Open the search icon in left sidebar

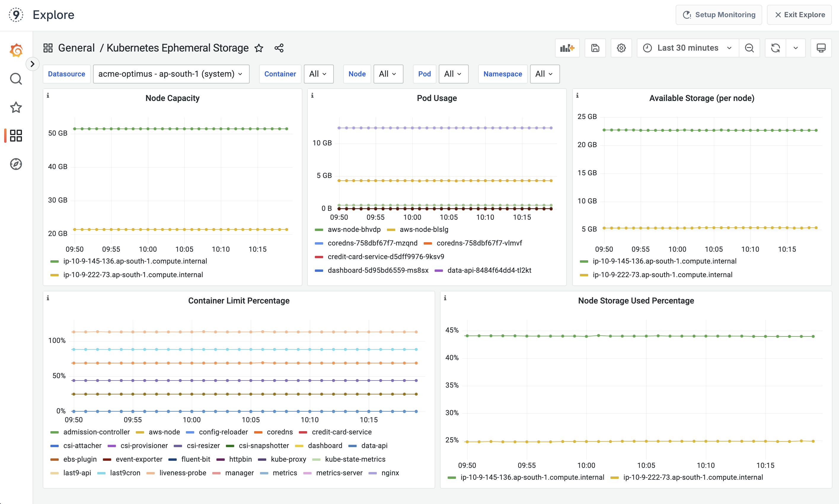16,78
